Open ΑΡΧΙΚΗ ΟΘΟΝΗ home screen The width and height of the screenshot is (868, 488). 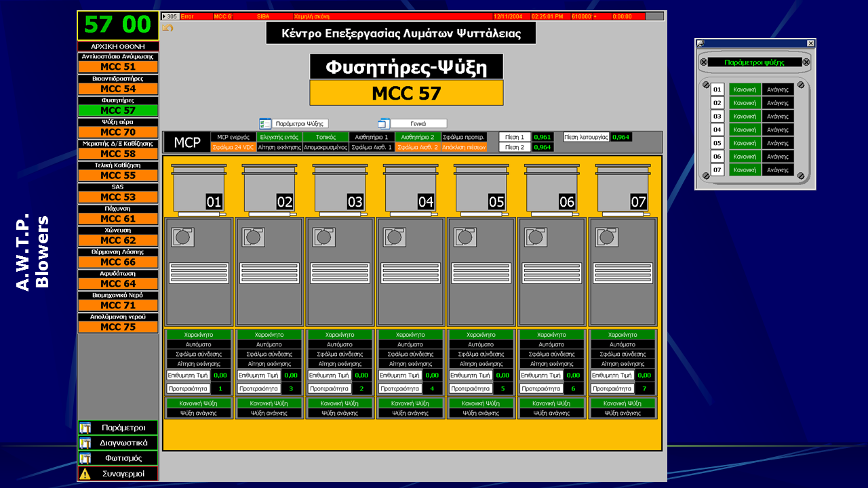click(118, 46)
